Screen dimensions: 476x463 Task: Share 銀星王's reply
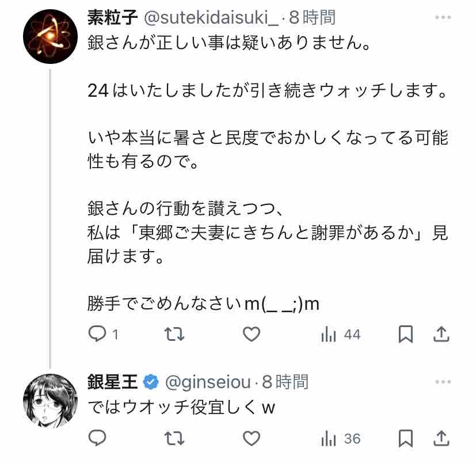[x=441, y=439]
